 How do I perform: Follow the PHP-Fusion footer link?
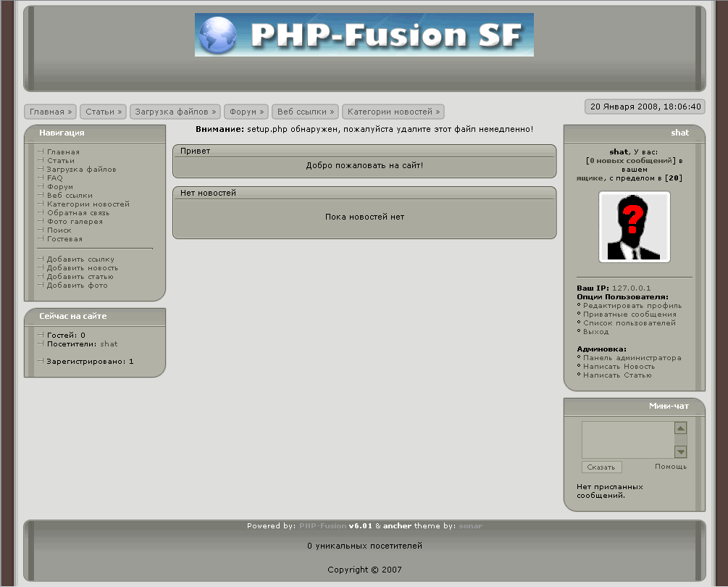click(322, 525)
